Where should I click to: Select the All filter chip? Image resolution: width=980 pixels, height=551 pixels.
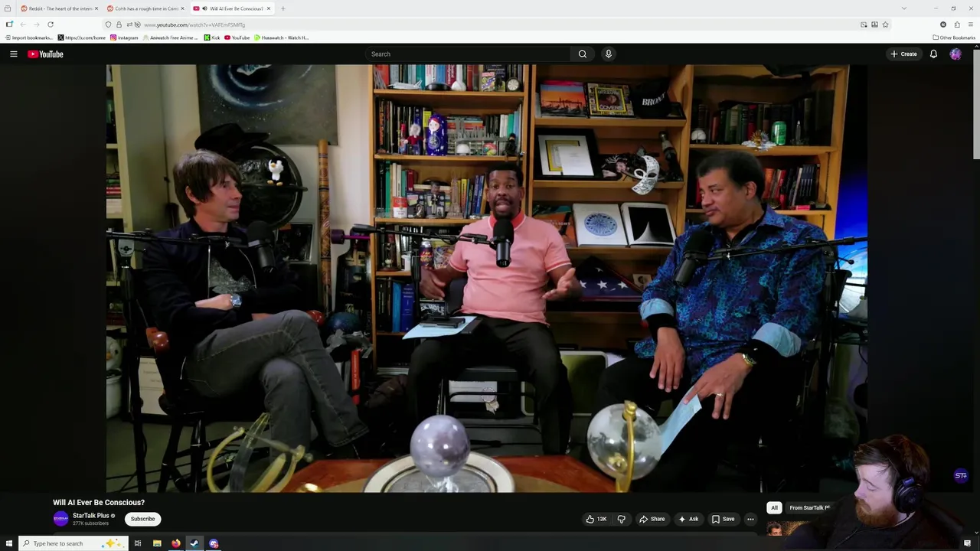coord(774,507)
